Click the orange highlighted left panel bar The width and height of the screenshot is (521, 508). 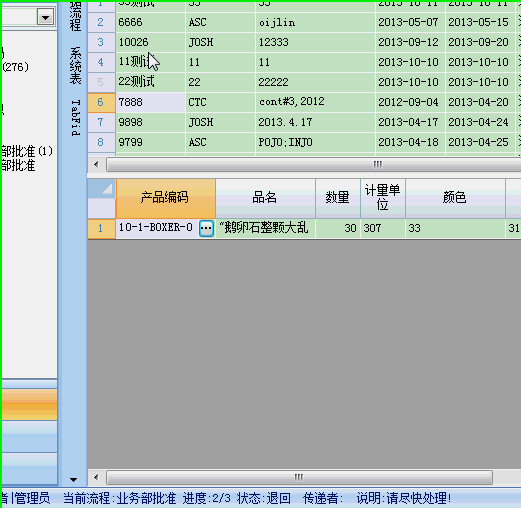coord(29,405)
